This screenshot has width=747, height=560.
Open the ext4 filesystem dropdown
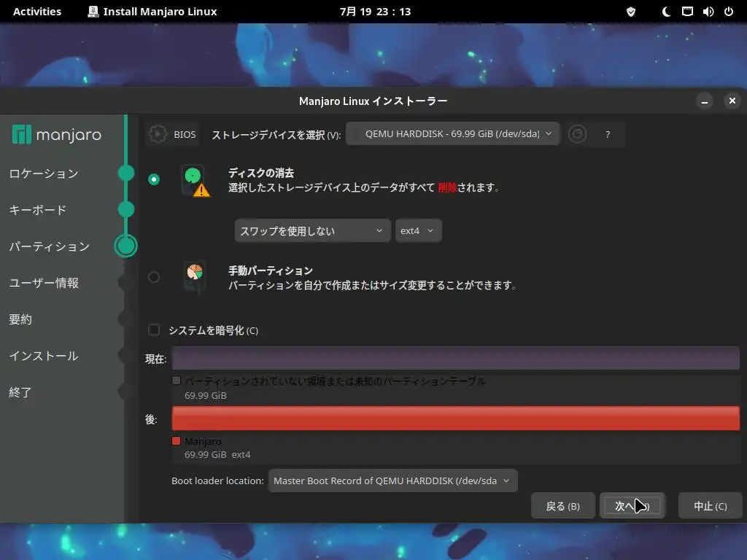418,230
